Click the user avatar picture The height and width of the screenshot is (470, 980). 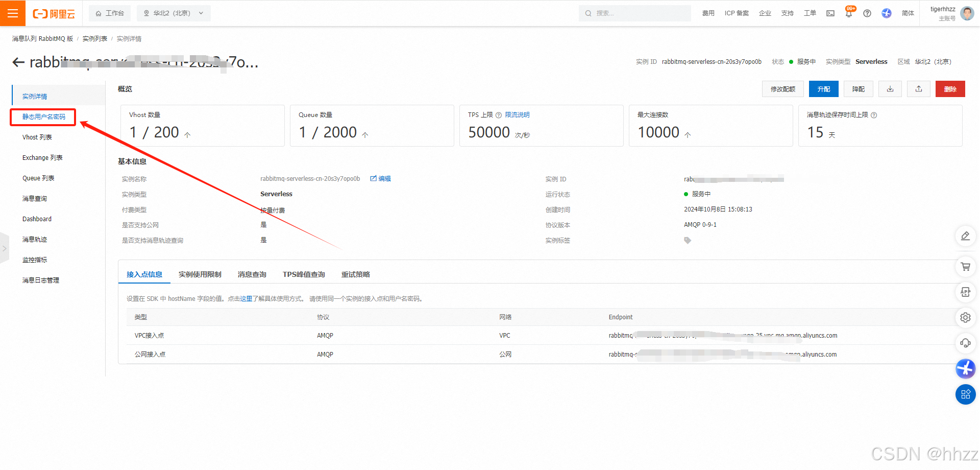[x=967, y=13]
